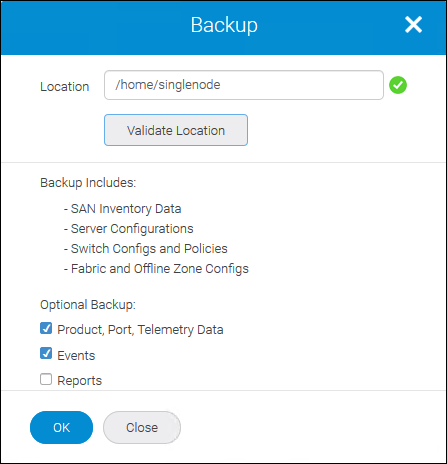Click the Events option label text
The width and height of the screenshot is (447, 464).
point(76,356)
